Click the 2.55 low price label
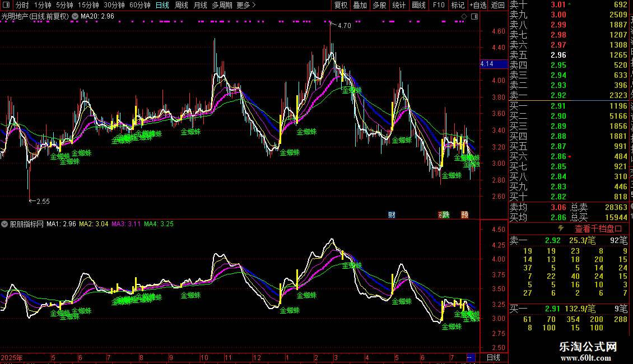633x364 pixels. [x=43, y=202]
